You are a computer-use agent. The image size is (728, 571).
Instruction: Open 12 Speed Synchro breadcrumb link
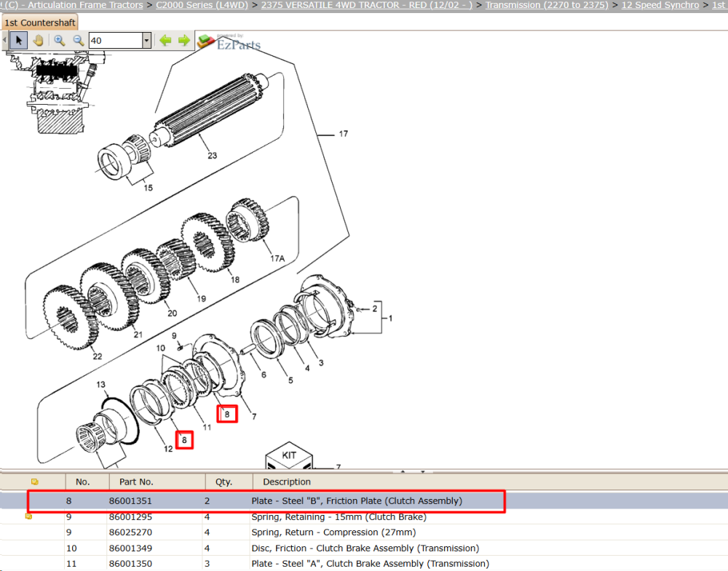[660, 5]
